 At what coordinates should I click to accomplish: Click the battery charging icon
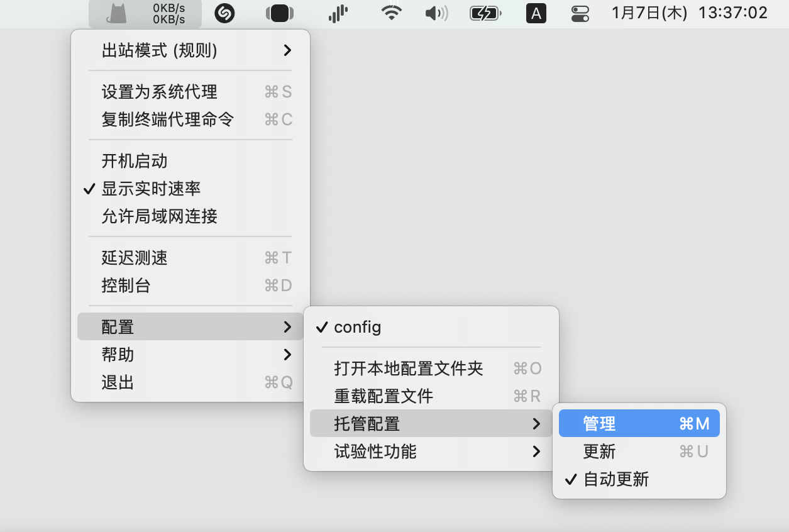[x=485, y=13]
